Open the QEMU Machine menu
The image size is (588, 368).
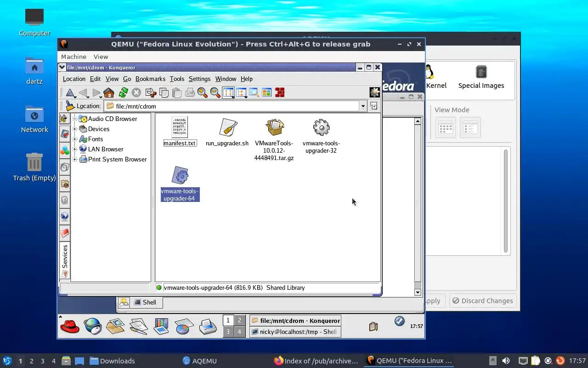click(x=73, y=57)
